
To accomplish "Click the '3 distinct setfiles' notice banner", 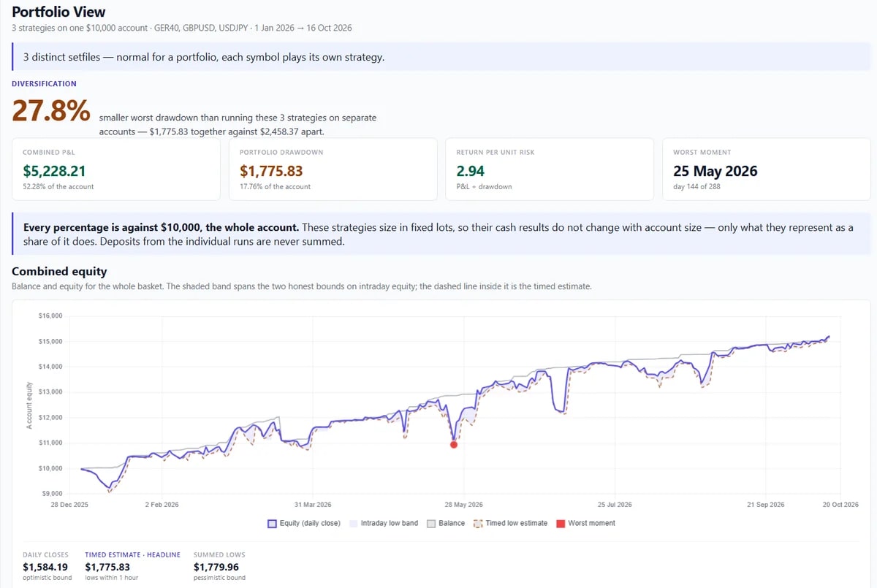I will coord(441,57).
